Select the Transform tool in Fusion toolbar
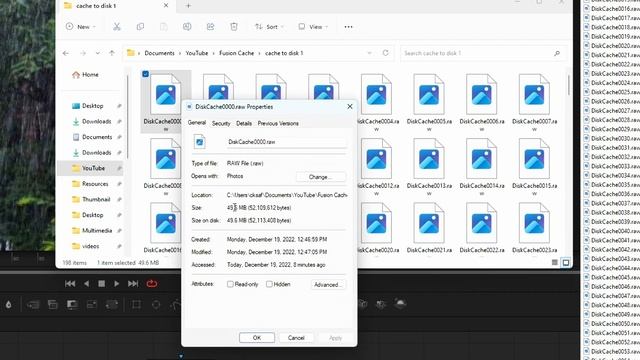640x360 pixels. (x=111, y=304)
